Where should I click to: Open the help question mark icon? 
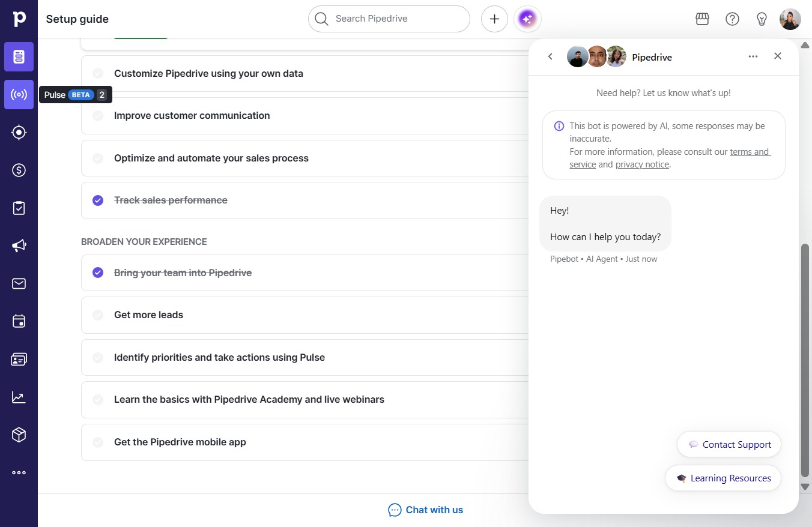point(732,19)
